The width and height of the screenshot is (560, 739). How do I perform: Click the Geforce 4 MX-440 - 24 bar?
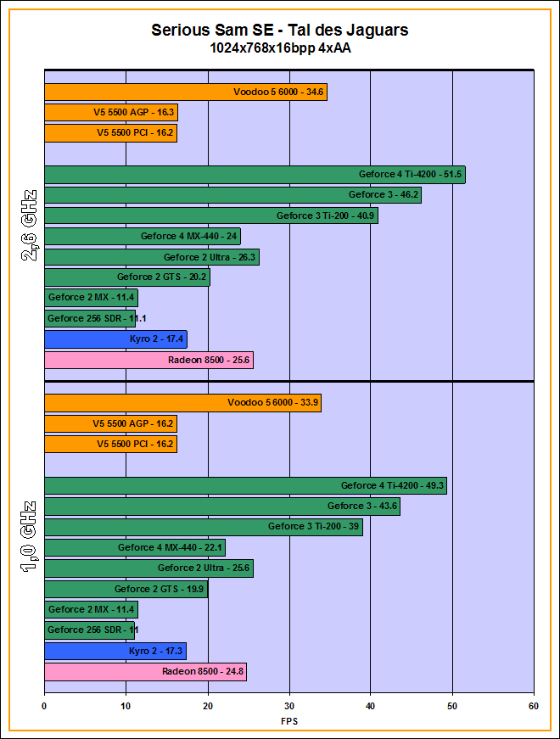point(142,237)
